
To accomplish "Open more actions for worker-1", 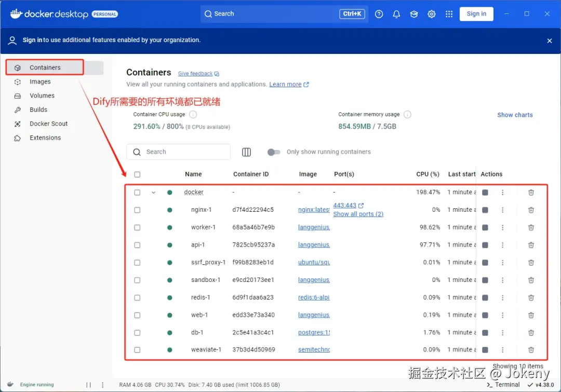I will [x=503, y=227].
